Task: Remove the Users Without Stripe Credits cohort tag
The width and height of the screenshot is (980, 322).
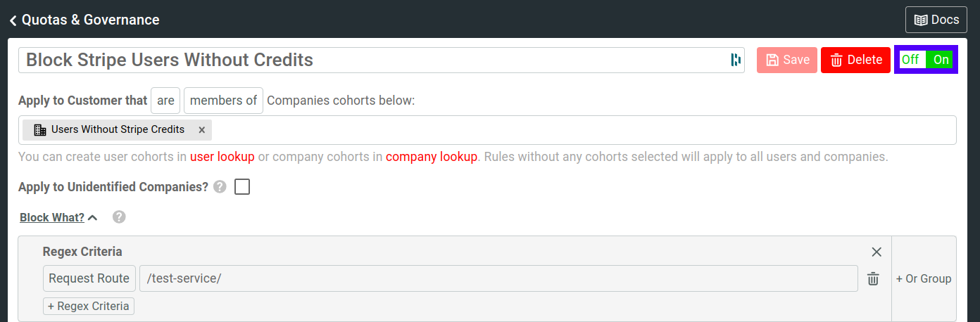Action: coord(201,130)
